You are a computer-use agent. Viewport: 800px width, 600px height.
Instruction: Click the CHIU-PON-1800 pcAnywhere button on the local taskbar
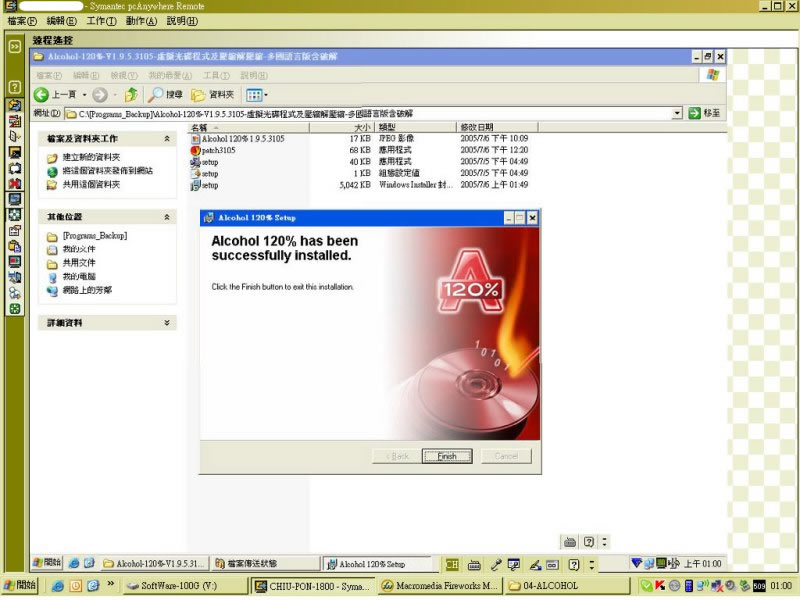tap(314, 586)
